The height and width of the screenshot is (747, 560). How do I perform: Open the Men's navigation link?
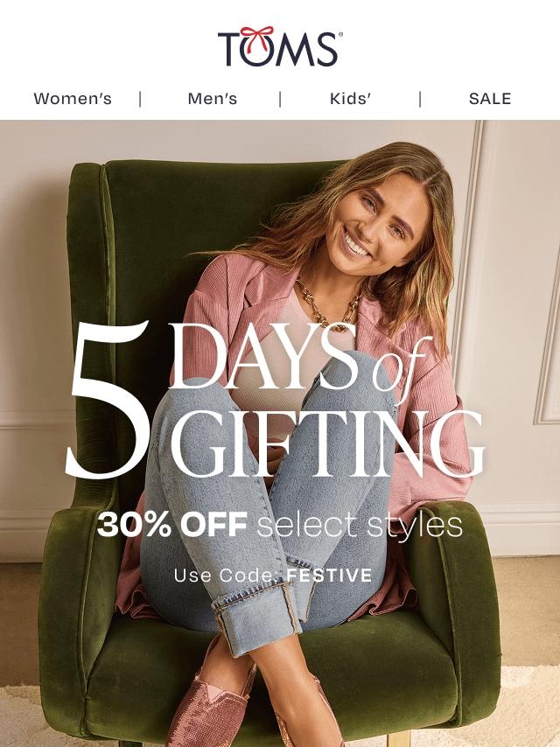(212, 99)
